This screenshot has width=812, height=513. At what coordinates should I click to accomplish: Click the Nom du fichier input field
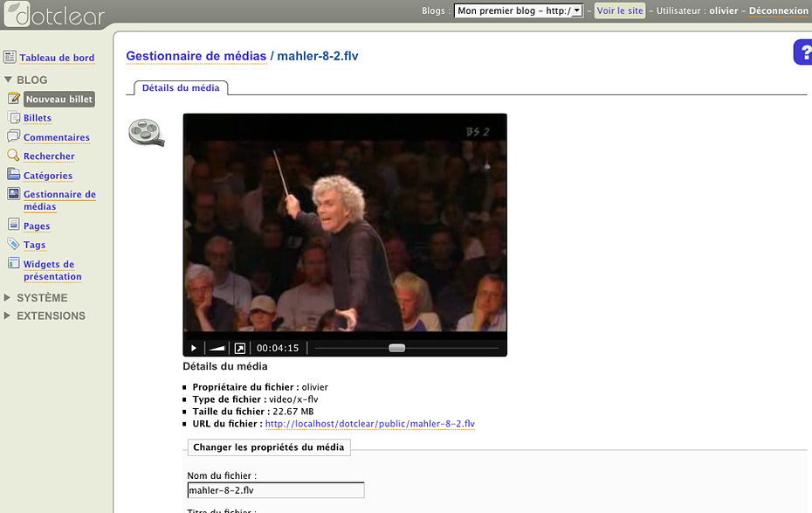pyautogui.click(x=276, y=490)
